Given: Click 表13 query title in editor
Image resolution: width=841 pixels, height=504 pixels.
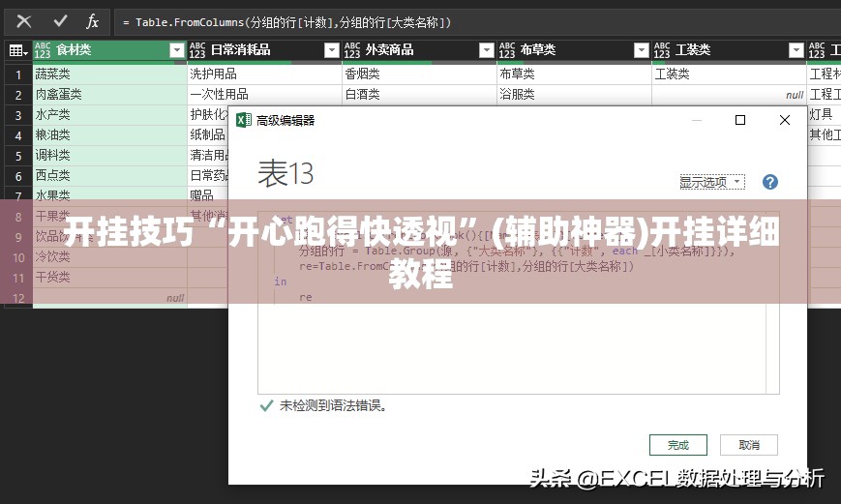Looking at the screenshot, I should 285,173.
